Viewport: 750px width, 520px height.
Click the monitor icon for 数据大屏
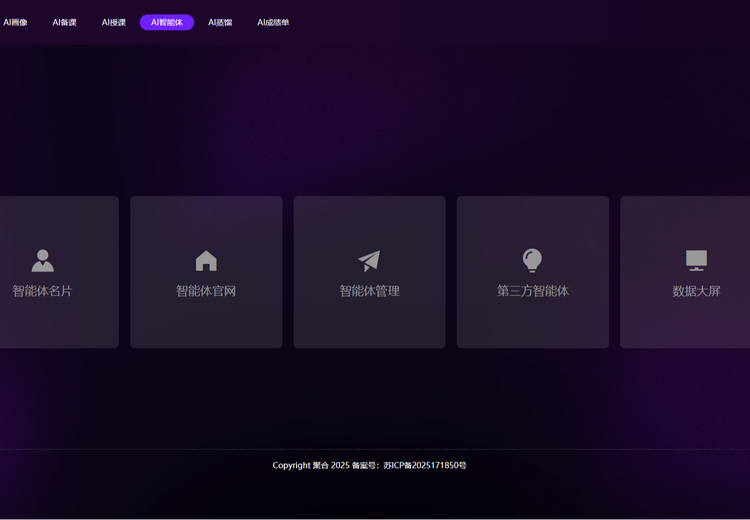(696, 260)
